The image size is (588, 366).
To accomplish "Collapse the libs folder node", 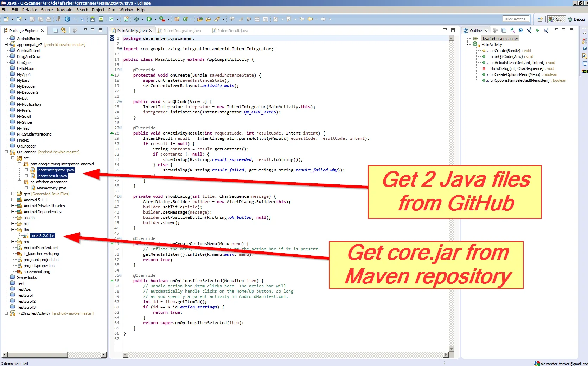I will click(x=13, y=230).
